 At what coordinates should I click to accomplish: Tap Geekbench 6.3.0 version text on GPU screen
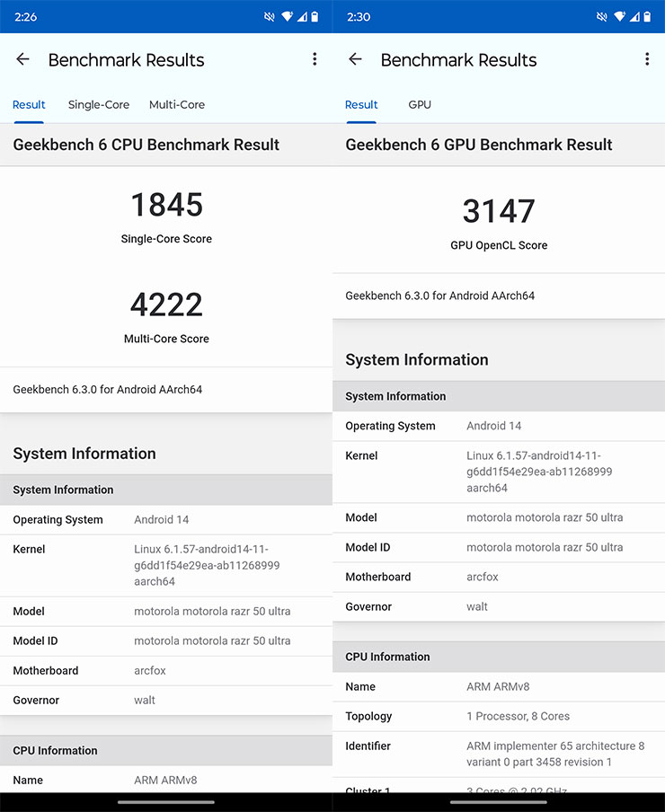[440, 296]
